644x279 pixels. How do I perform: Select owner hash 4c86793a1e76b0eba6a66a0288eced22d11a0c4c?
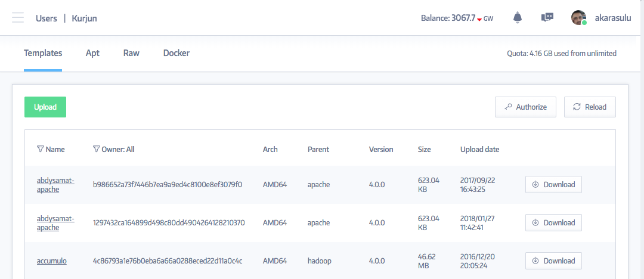click(x=168, y=261)
